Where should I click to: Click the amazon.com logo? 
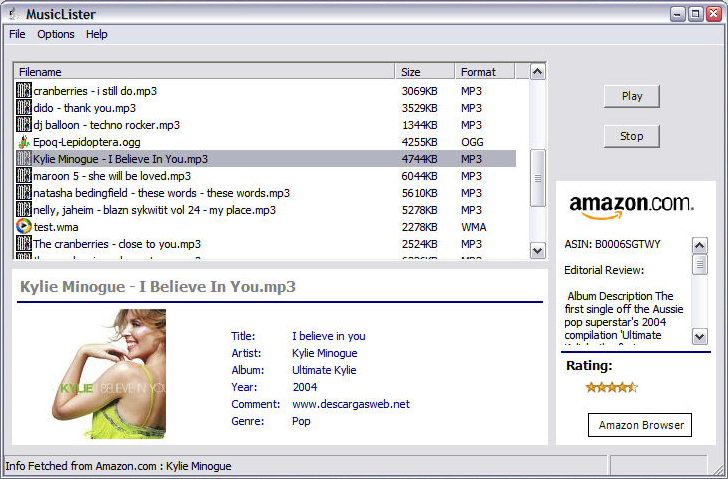tap(631, 207)
